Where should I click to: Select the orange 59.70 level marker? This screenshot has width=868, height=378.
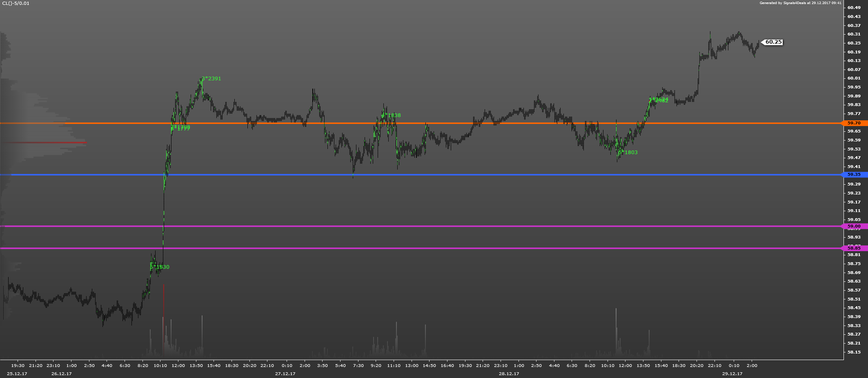(x=854, y=123)
